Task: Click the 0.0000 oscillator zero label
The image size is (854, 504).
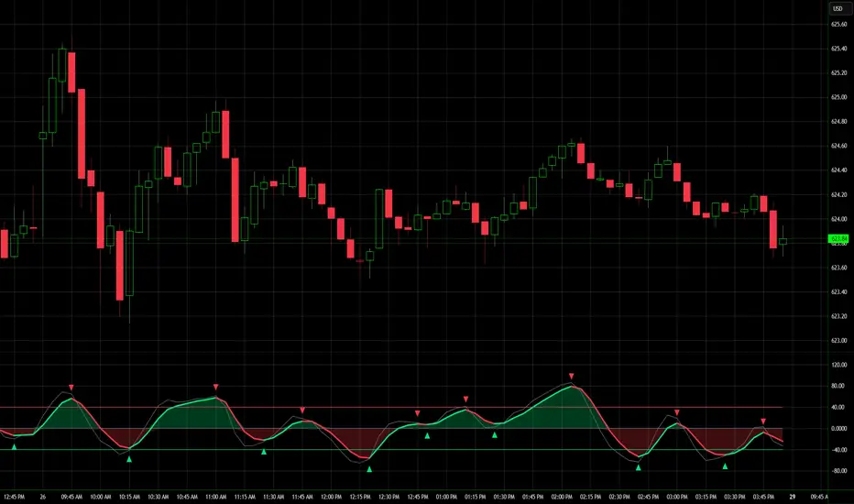Action: coord(838,428)
